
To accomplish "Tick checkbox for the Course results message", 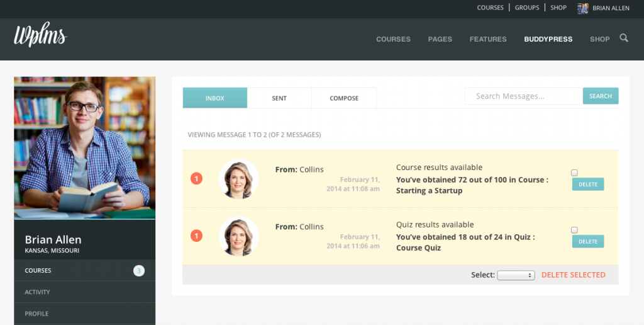I will point(574,173).
